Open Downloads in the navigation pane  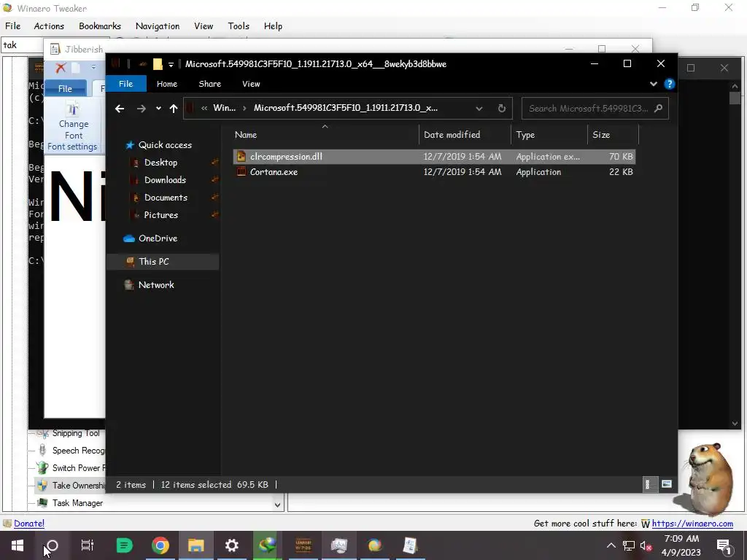pyautogui.click(x=165, y=180)
